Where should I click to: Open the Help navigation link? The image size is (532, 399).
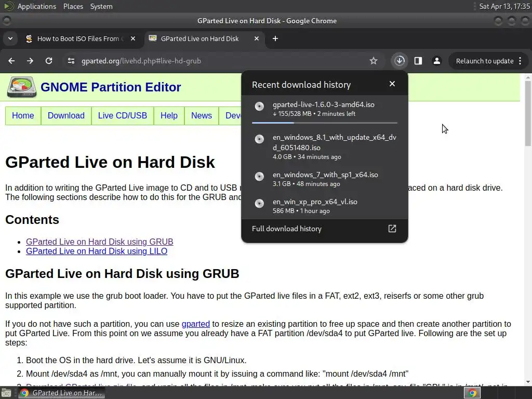169,116
